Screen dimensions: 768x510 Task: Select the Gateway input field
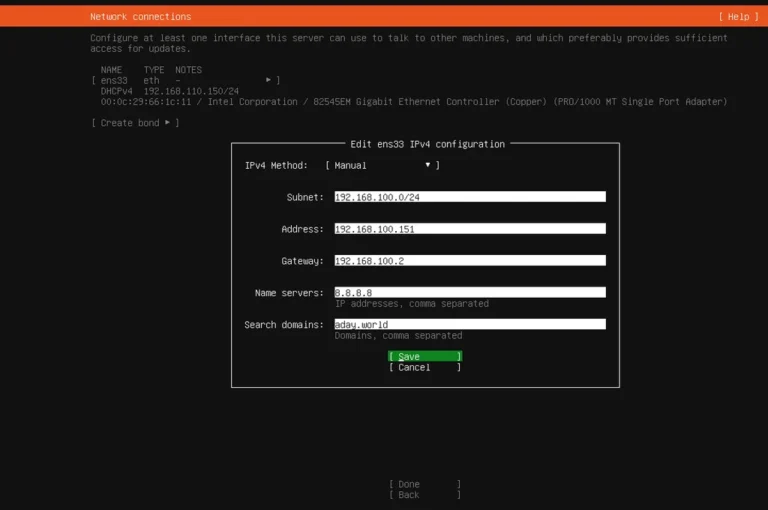click(x=469, y=261)
